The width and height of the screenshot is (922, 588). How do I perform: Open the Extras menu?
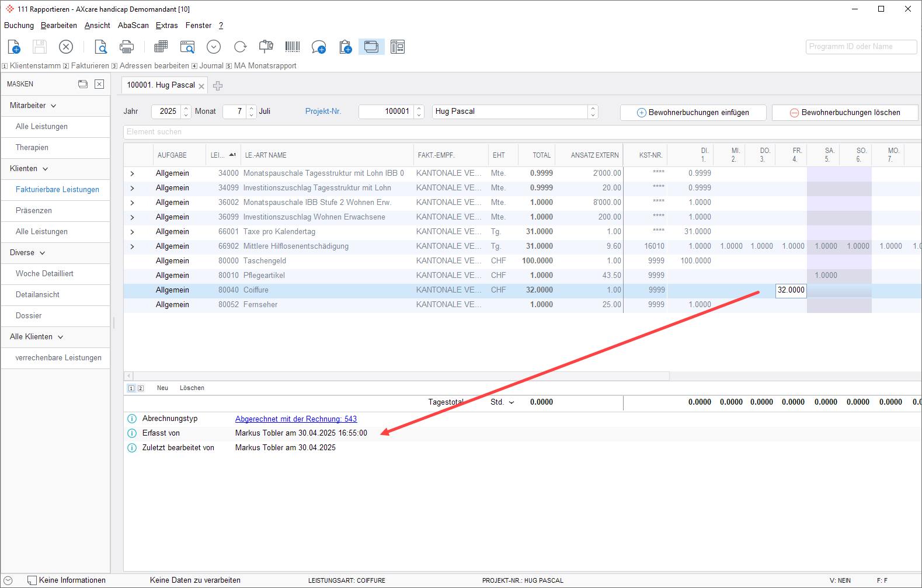click(x=166, y=26)
